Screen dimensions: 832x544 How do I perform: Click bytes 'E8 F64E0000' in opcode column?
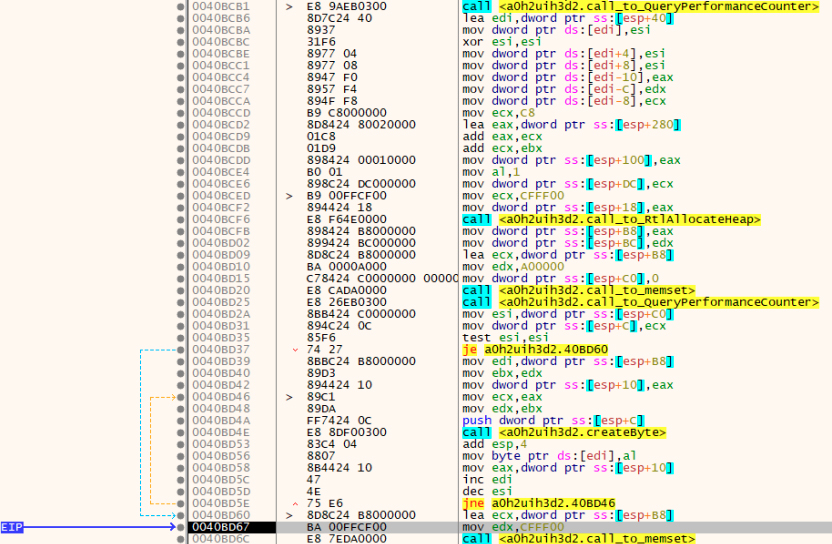[x=346, y=219]
